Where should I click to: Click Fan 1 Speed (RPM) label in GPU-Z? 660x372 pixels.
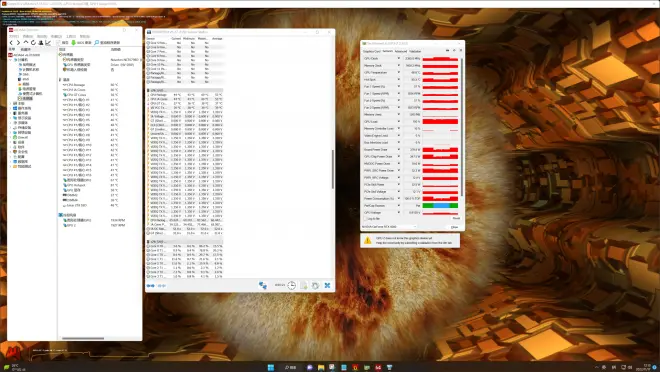pyautogui.click(x=376, y=93)
